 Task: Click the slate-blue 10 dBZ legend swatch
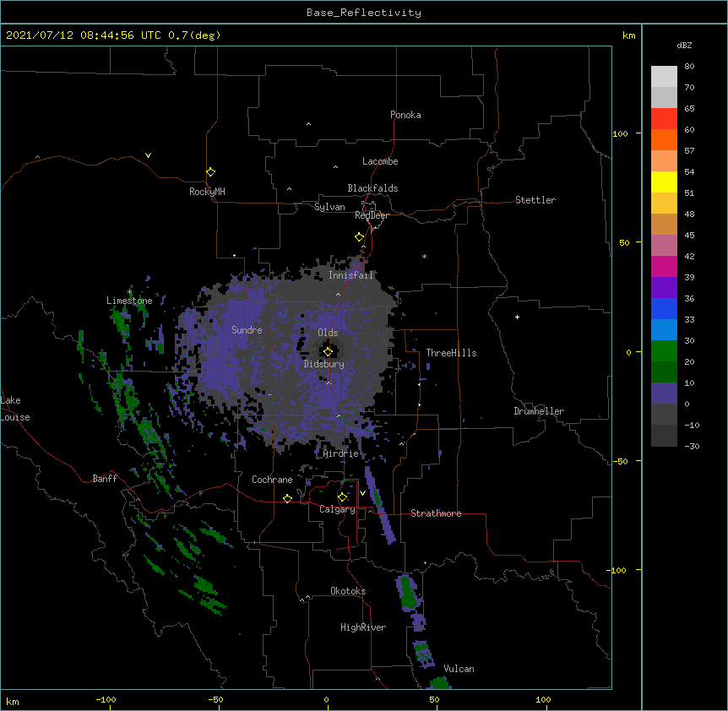664,393
